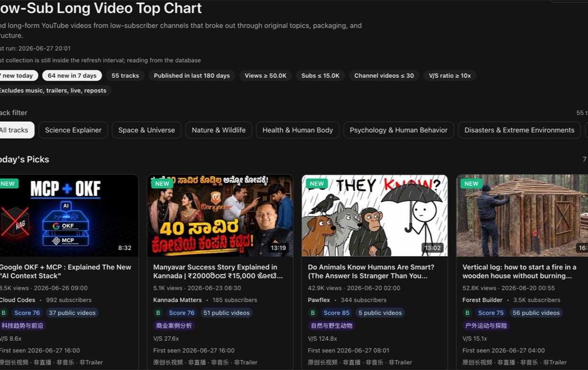Click '344 subscribers' text

[363, 300]
